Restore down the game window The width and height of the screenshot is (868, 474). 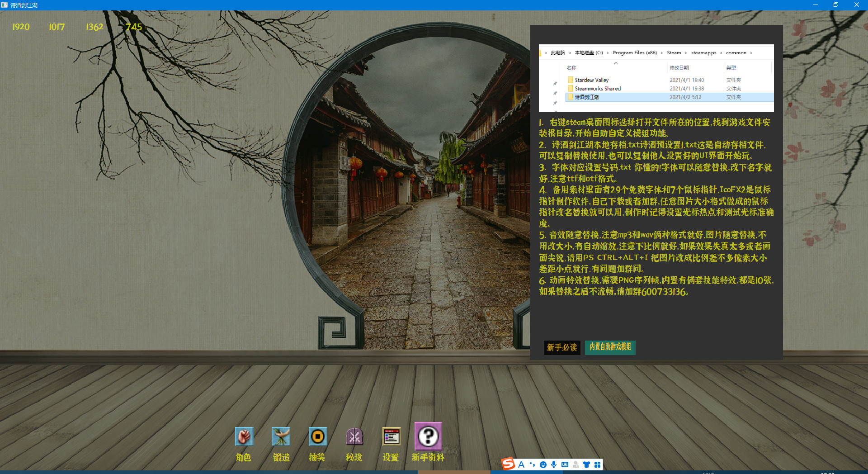coord(836,5)
